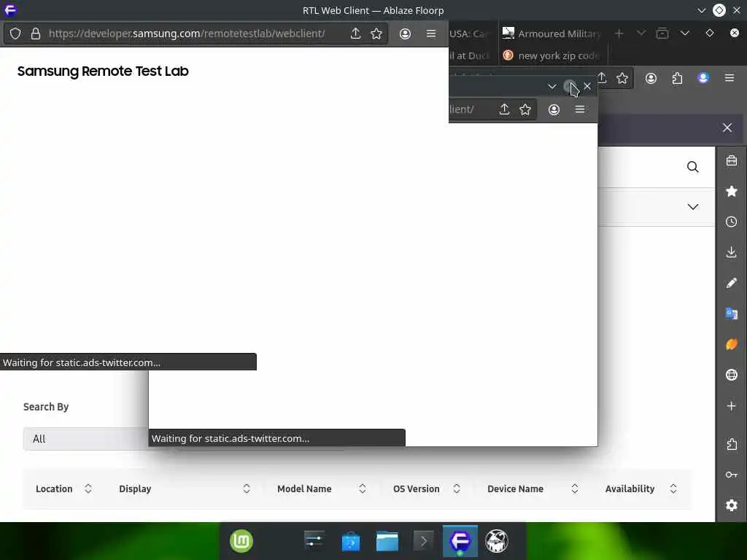The image size is (747, 560).
Task: Open the main browser hamburger application menu
Action: coord(729,78)
